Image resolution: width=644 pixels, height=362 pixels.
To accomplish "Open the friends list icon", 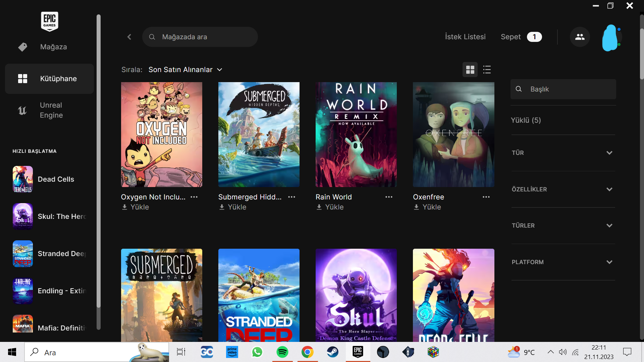I will 580,37.
